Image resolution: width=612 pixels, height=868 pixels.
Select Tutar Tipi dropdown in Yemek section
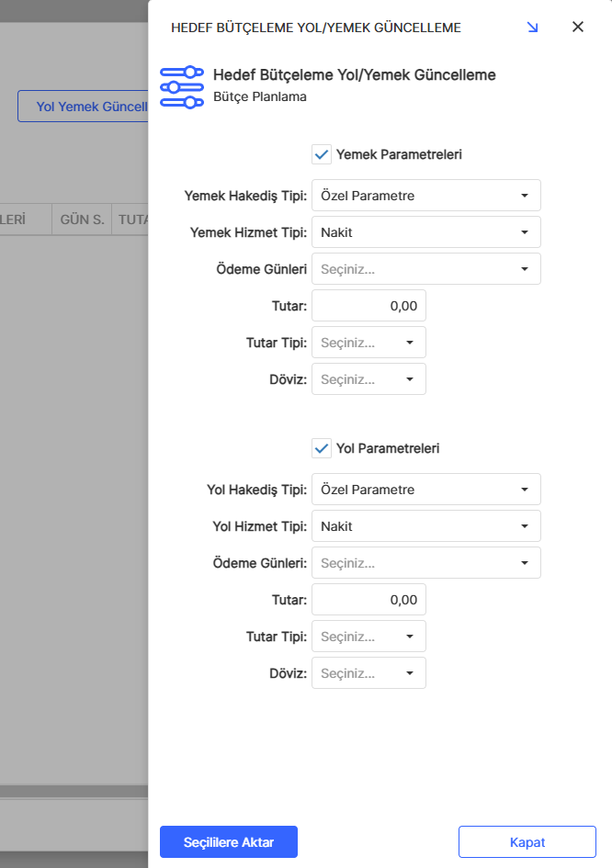point(369,343)
